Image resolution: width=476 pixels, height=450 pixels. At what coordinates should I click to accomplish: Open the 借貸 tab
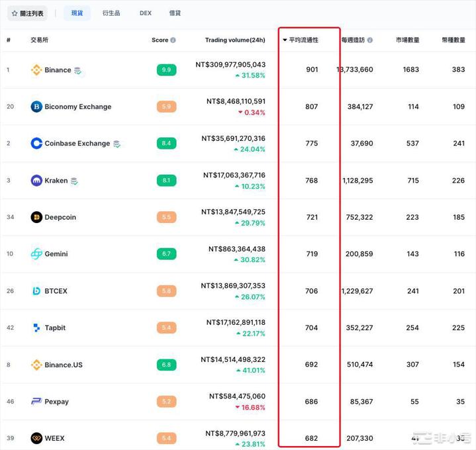tap(175, 13)
